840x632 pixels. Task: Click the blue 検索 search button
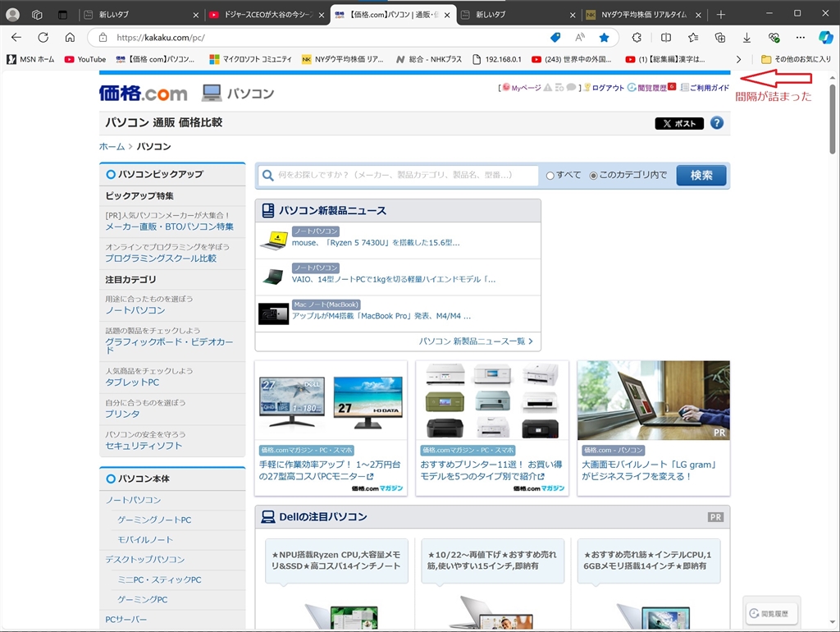point(701,176)
